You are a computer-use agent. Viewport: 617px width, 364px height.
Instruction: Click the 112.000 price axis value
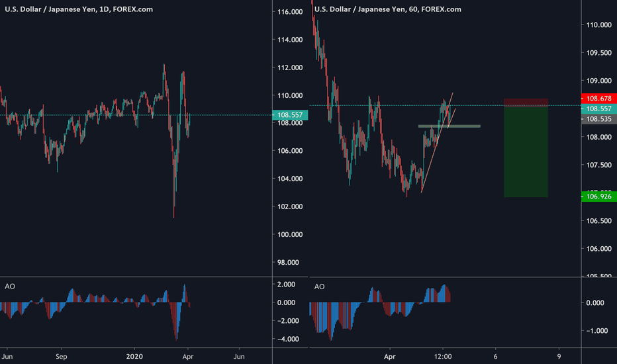tap(290, 68)
